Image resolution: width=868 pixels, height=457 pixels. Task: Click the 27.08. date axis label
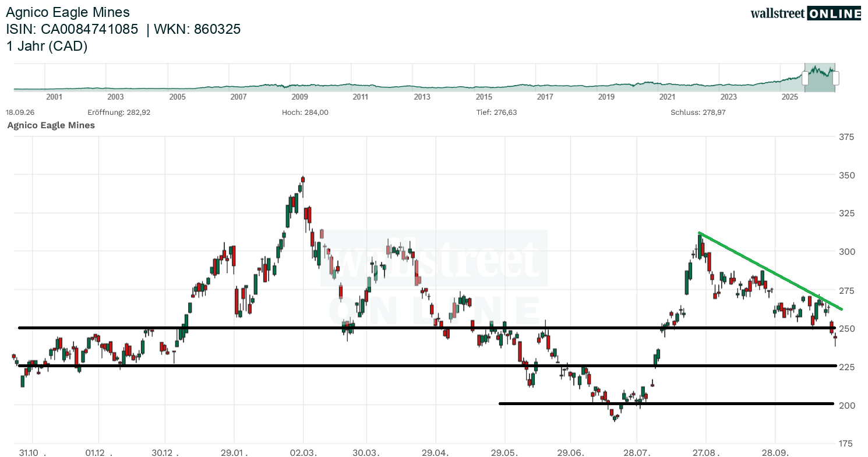click(706, 452)
